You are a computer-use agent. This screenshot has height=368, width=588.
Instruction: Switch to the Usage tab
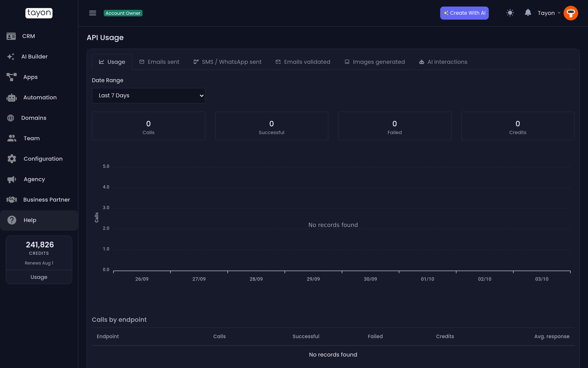[112, 62]
